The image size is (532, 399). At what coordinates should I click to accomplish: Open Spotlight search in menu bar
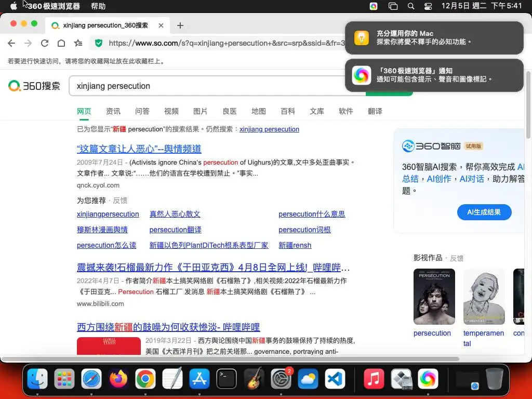[x=411, y=6]
